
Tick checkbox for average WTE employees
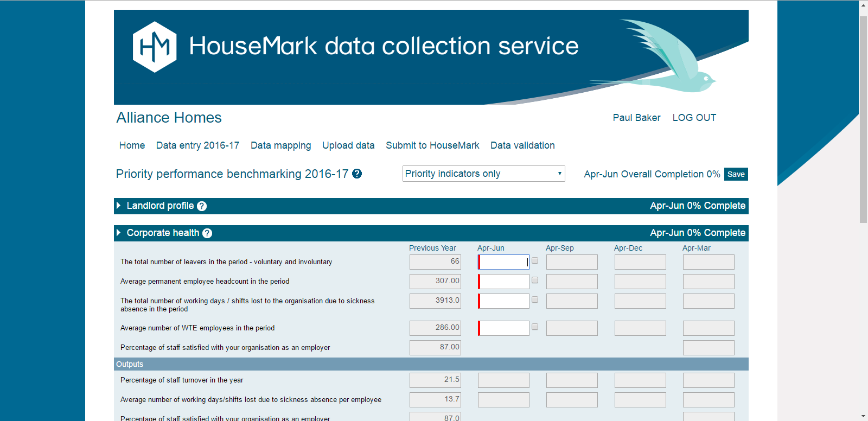coord(535,327)
